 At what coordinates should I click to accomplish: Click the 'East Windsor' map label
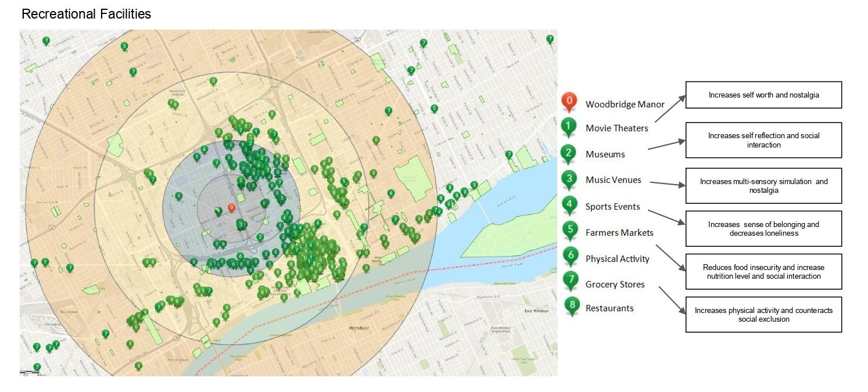[536, 311]
